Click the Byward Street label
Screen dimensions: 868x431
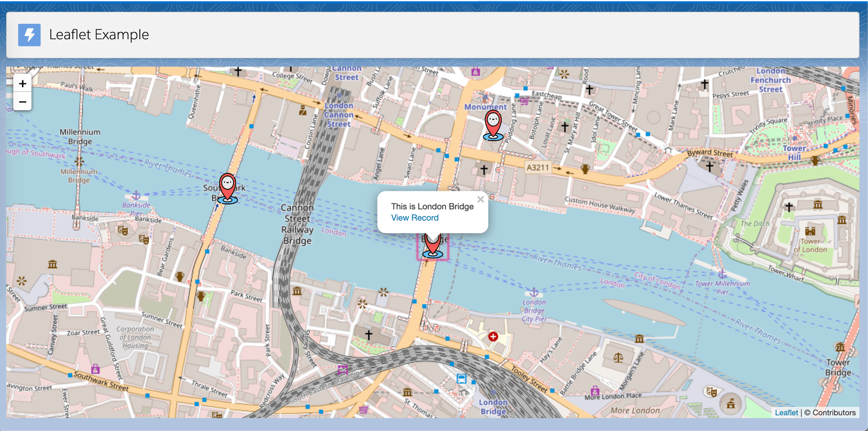click(x=710, y=153)
